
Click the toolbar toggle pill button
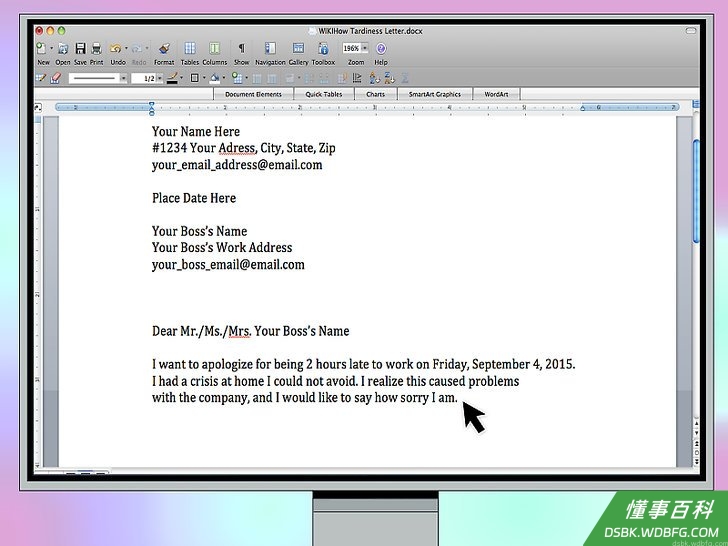point(691,31)
